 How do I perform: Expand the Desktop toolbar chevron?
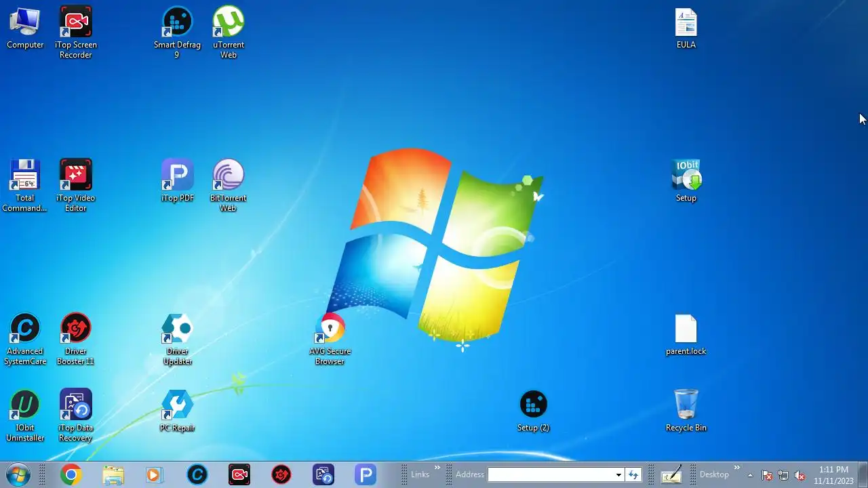(x=737, y=468)
